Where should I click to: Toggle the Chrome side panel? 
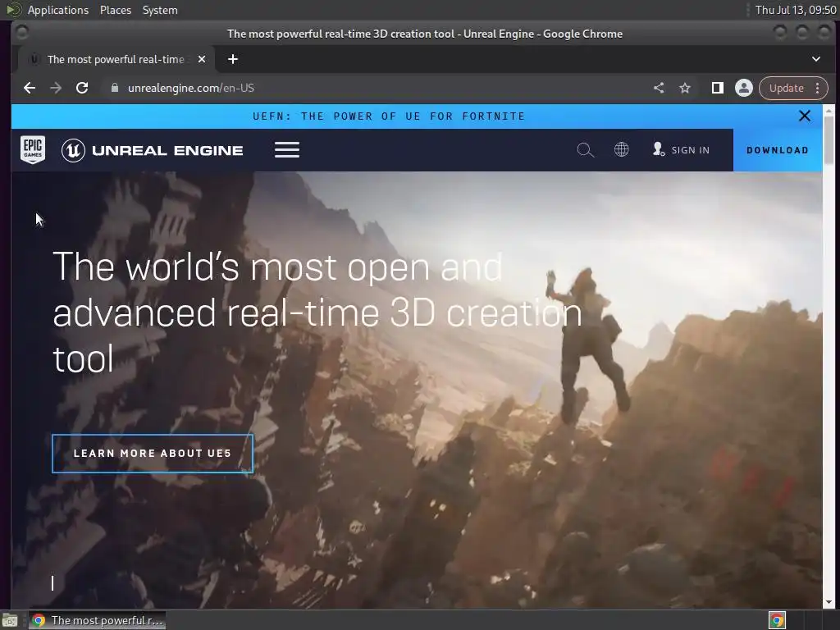click(717, 88)
